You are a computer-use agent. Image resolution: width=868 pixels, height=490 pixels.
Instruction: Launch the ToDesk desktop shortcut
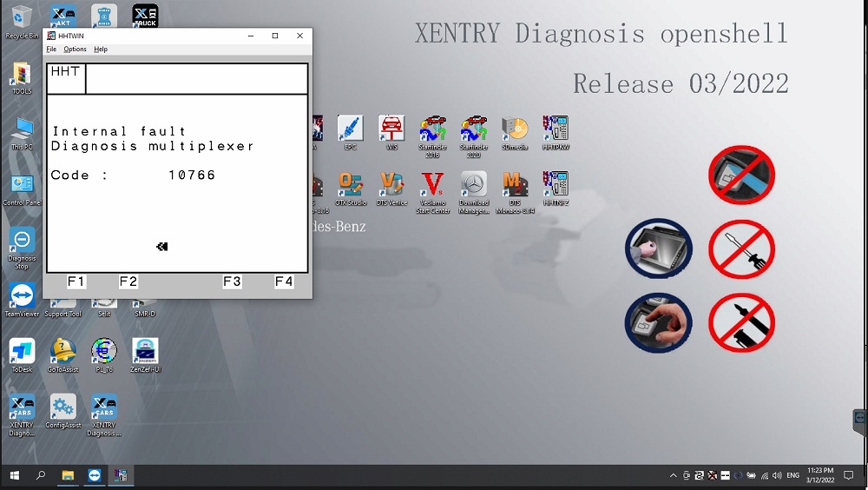pyautogui.click(x=22, y=356)
